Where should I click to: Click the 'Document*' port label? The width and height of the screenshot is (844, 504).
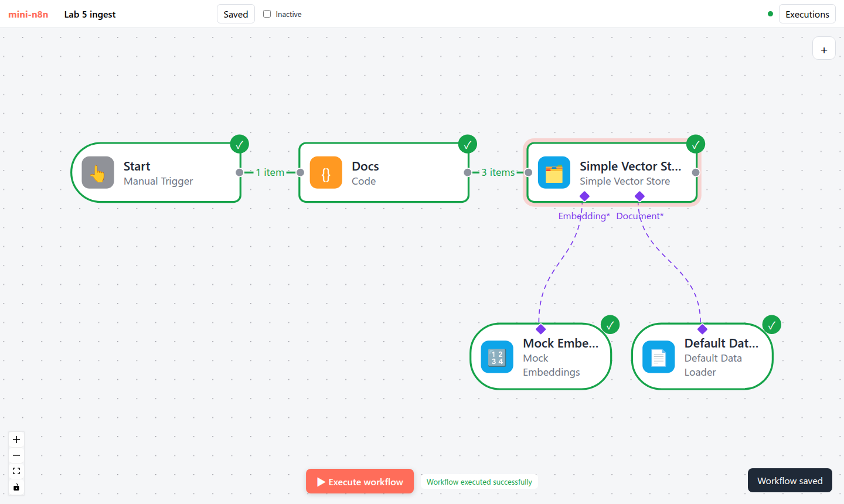coord(640,216)
